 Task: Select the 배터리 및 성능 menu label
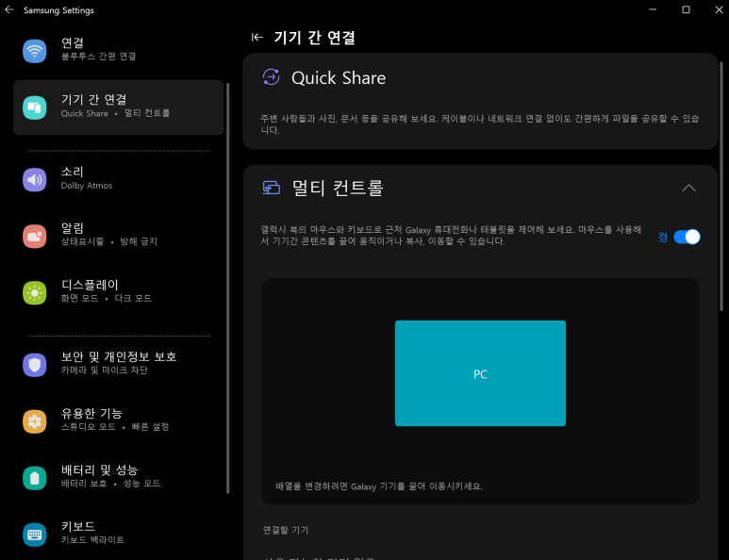pyautogui.click(x=99, y=469)
